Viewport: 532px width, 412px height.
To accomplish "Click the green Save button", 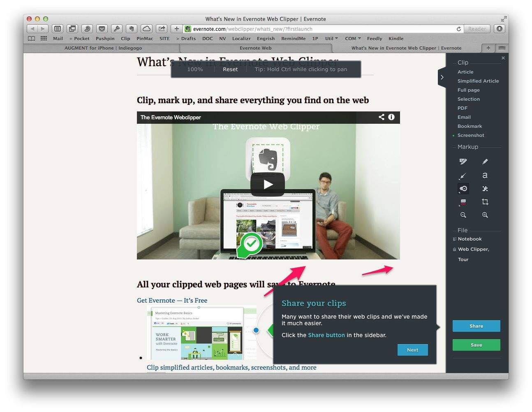I will tap(476, 345).
